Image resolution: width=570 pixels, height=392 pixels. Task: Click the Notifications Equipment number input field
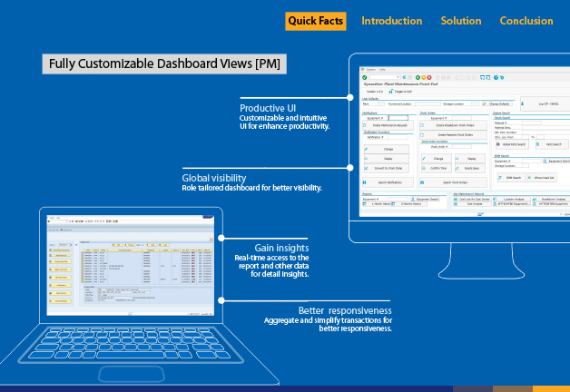point(399,117)
